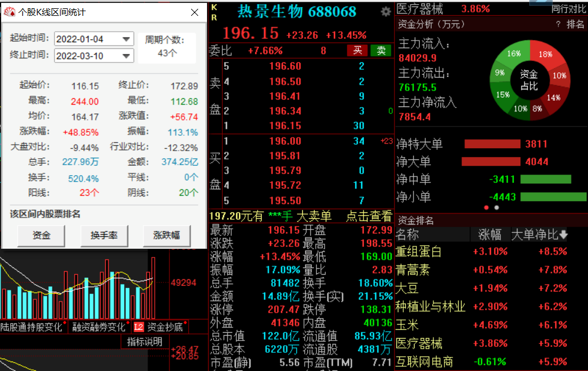
Task: Click buy level 2 price 195.81
Action: pos(285,156)
